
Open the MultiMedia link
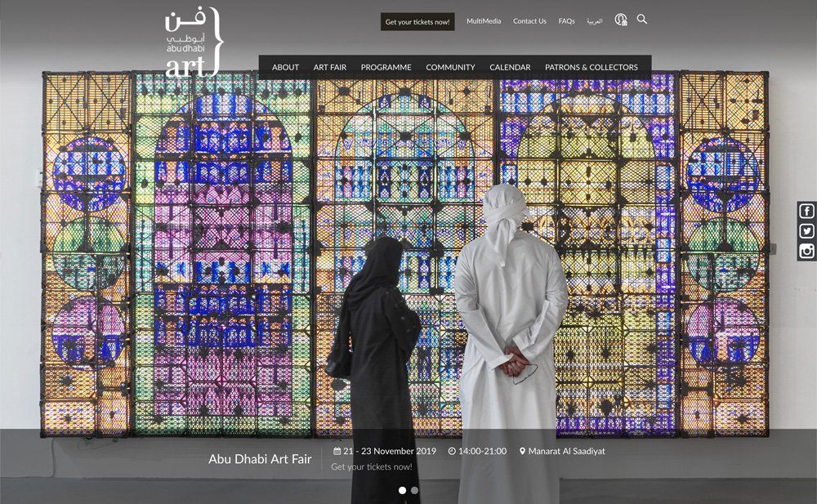484,21
